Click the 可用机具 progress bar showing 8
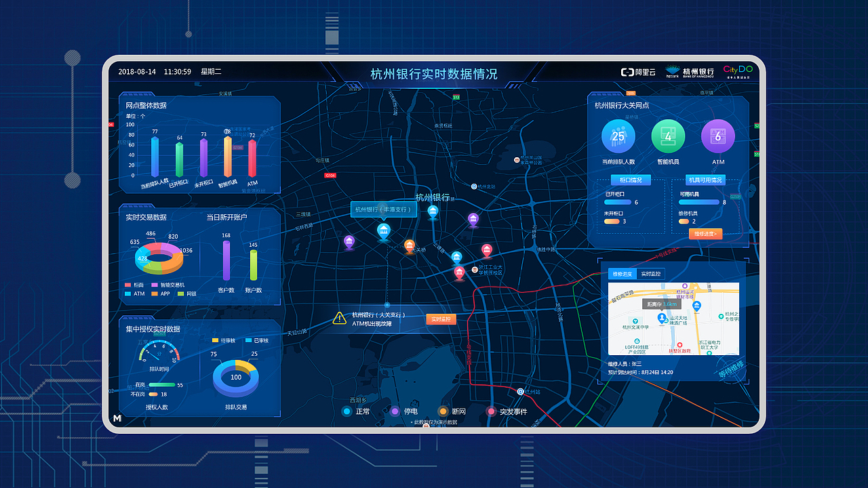The image size is (868, 488). [698, 202]
